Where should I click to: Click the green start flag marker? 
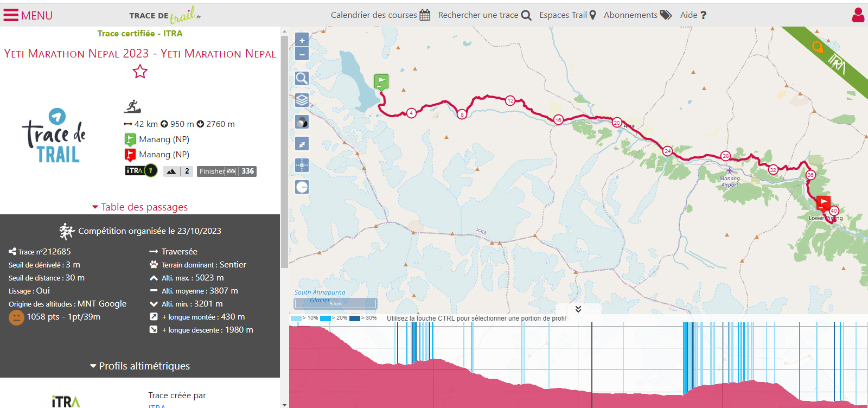click(x=381, y=82)
